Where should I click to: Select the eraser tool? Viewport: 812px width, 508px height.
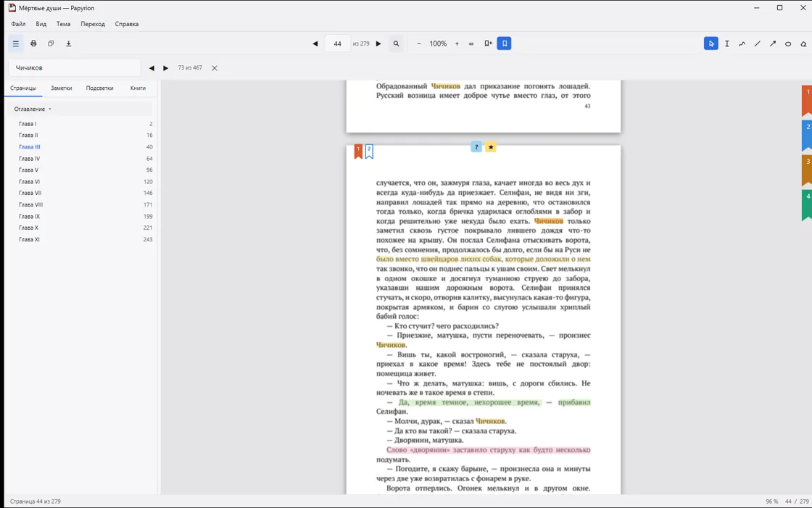(804, 43)
